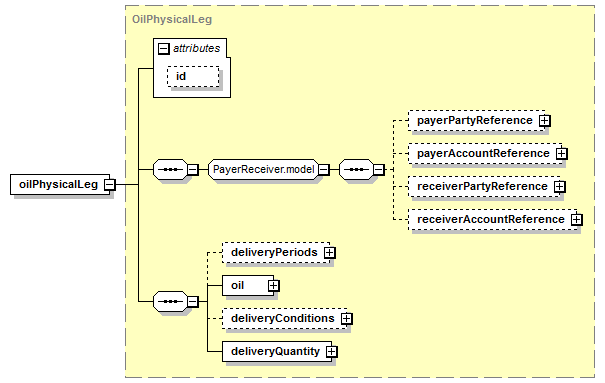This screenshot has width=605, height=383.
Task: Expand deliveryQuantity plus icon
Action: click(331, 351)
